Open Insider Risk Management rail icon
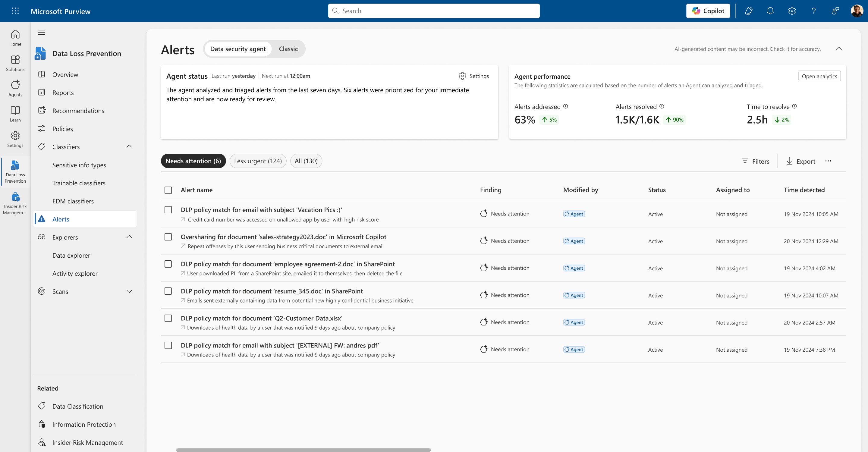 pyautogui.click(x=15, y=203)
